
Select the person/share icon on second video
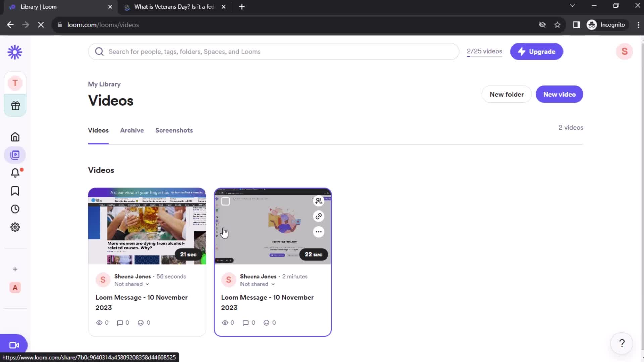319,201
